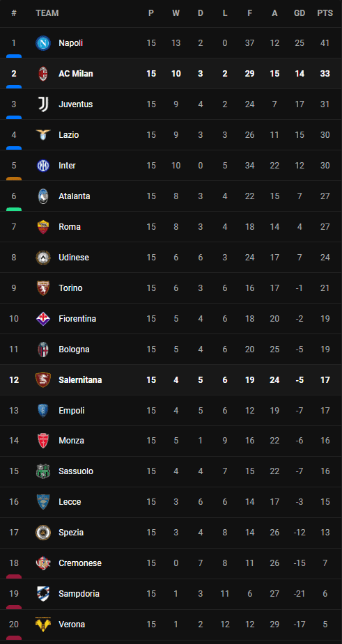Click the Verona club crest
The width and height of the screenshot is (342, 644).
pos(43,625)
